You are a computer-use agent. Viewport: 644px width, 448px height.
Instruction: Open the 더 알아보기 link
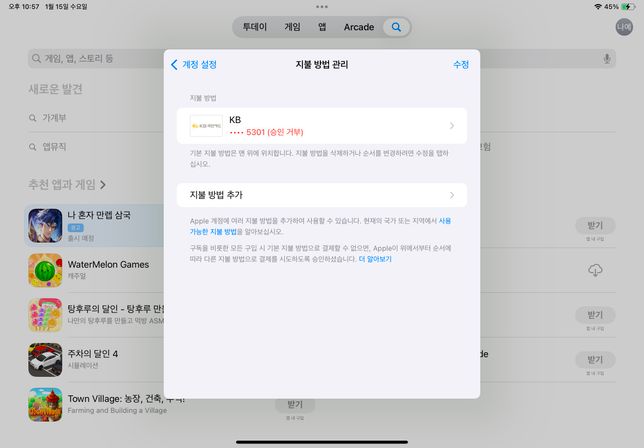pyautogui.click(x=375, y=258)
